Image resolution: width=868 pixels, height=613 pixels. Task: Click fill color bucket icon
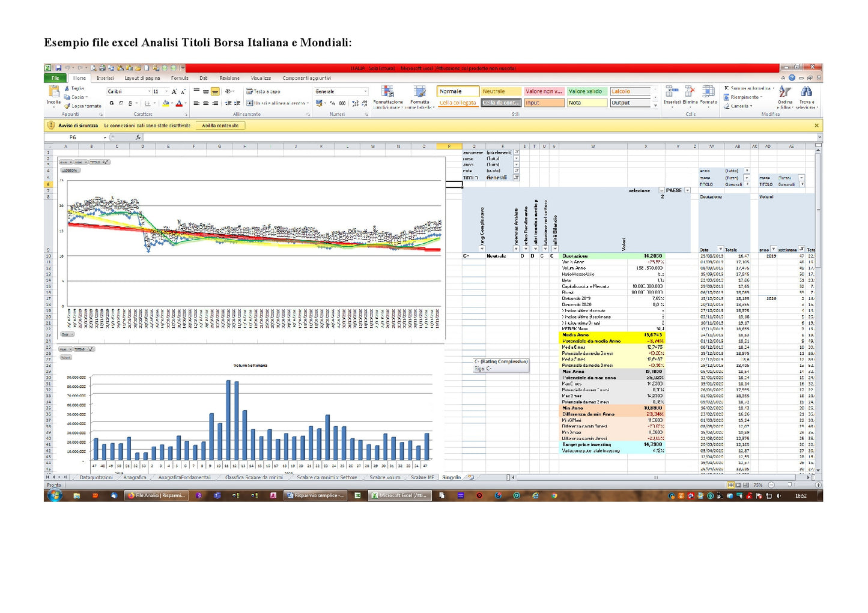166,103
